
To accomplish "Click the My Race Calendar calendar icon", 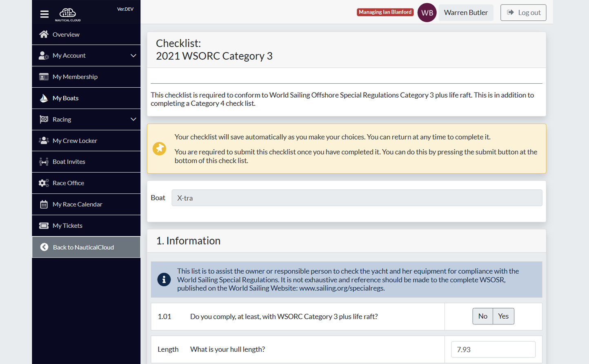I will (x=44, y=204).
